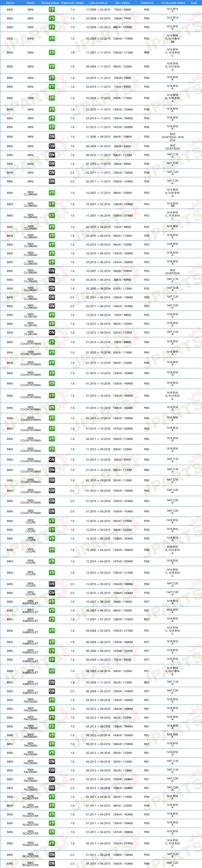Click the '04.2011 -> 10.2016' production years cell
The width and height of the screenshot is (202, 868).
(98, 439)
